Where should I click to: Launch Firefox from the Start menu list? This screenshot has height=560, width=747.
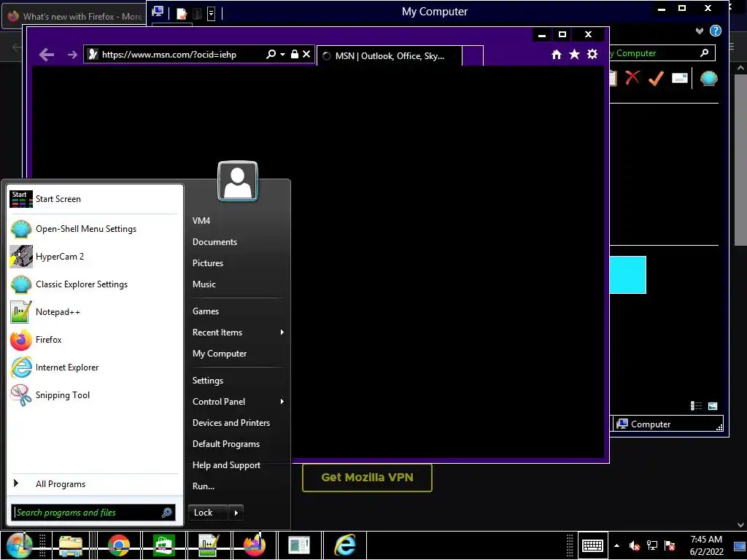click(94, 340)
